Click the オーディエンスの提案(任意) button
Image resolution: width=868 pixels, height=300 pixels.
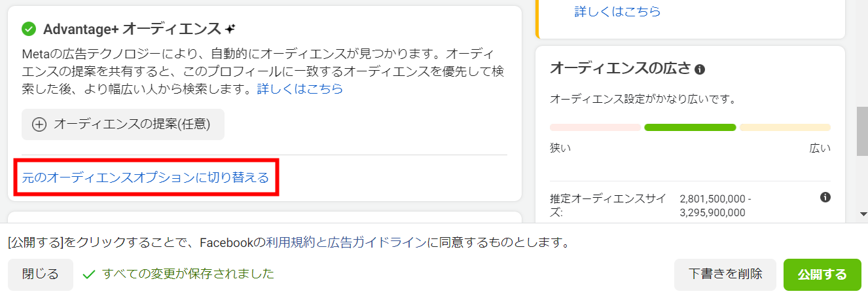point(123,124)
